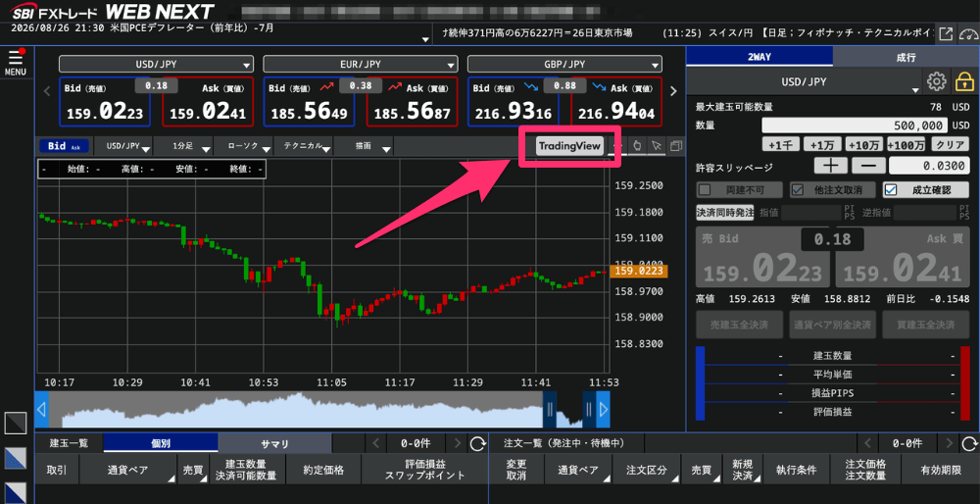Select the cursor pointer tool in chart
This screenshot has width=980, height=504.
point(657,146)
